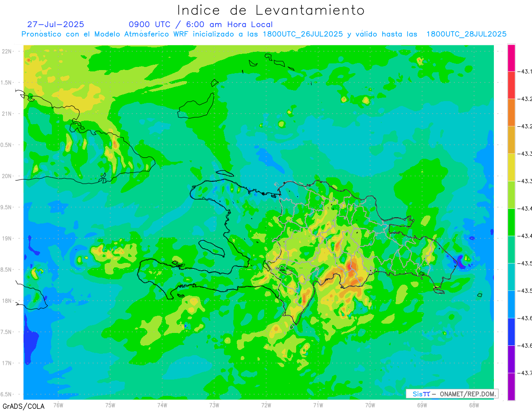The image size is (532, 411).
Task: Click the "17N" latitude label
Action: pyautogui.click(x=7, y=363)
